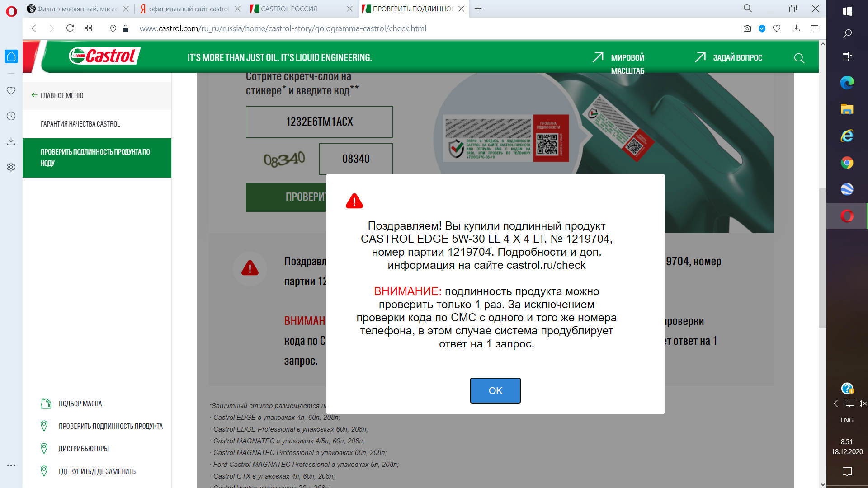
Task: Close the Фильтр масляный tab
Action: [126, 9]
